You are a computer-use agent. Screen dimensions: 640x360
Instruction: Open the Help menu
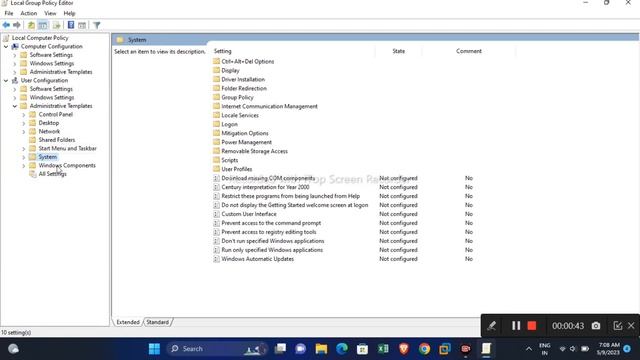click(69, 13)
